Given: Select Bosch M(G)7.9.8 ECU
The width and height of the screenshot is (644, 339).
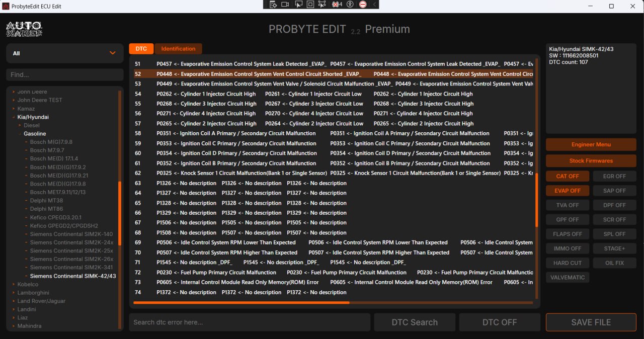Looking at the screenshot, I should tap(51, 142).
